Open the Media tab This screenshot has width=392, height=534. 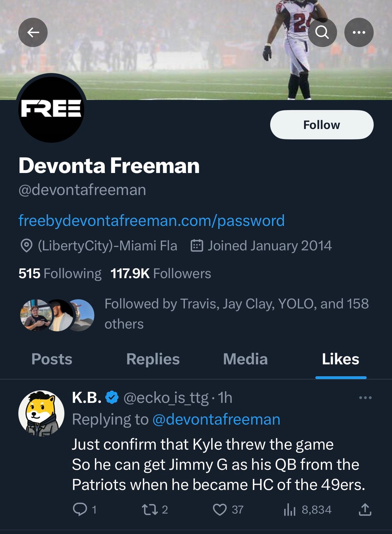coord(245,359)
